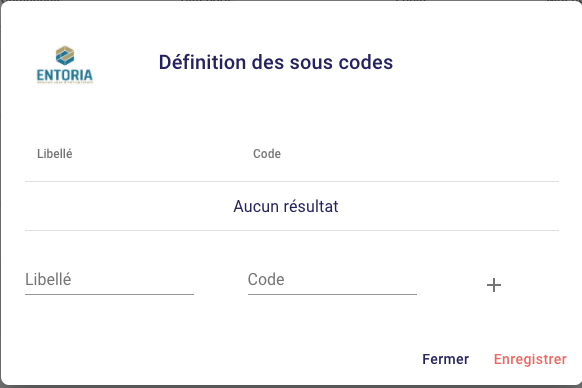Viewport: 582px width, 388px height.
Task: Save changes with the red Enregistrer button
Action: tap(530, 359)
